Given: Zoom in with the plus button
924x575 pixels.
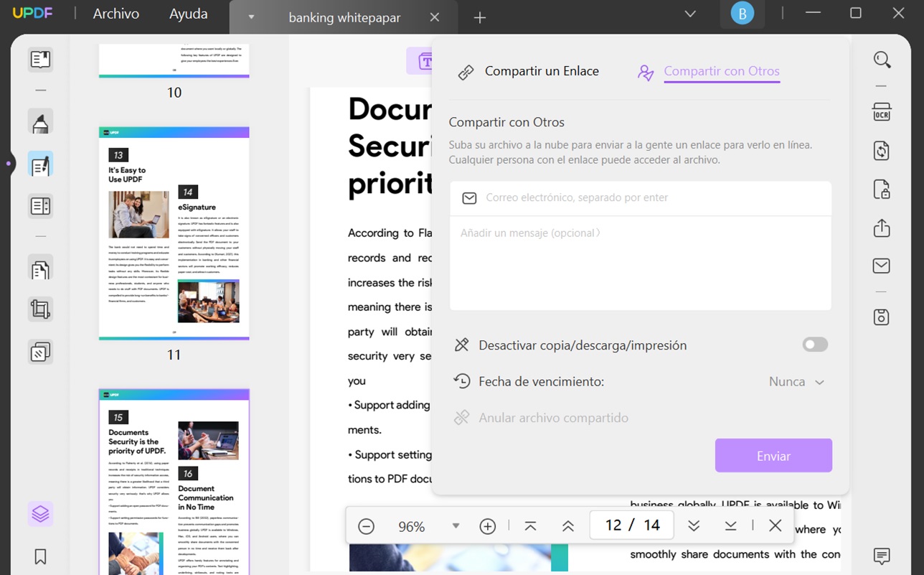Looking at the screenshot, I should [x=488, y=526].
